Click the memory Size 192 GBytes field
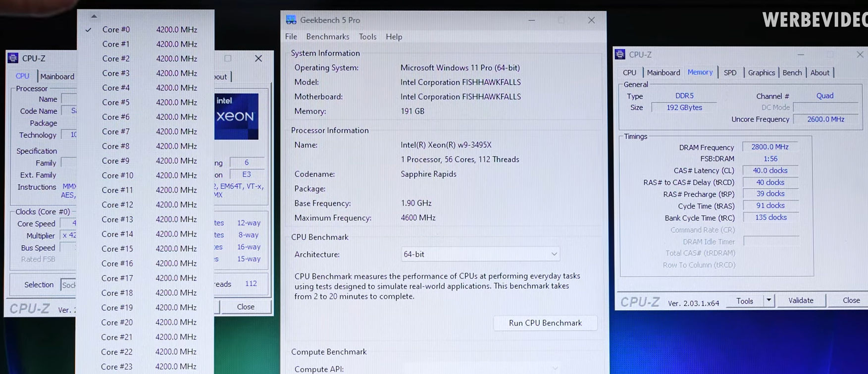 [684, 107]
